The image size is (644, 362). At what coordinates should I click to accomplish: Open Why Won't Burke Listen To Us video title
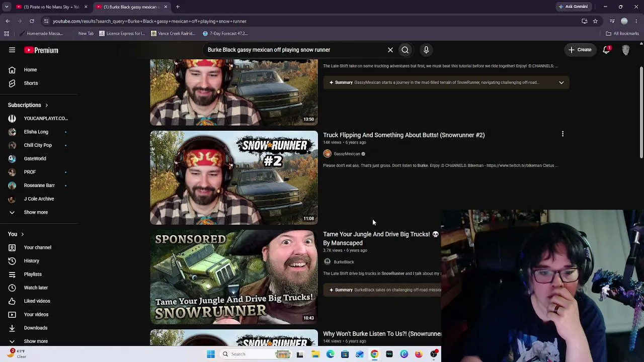382,334
